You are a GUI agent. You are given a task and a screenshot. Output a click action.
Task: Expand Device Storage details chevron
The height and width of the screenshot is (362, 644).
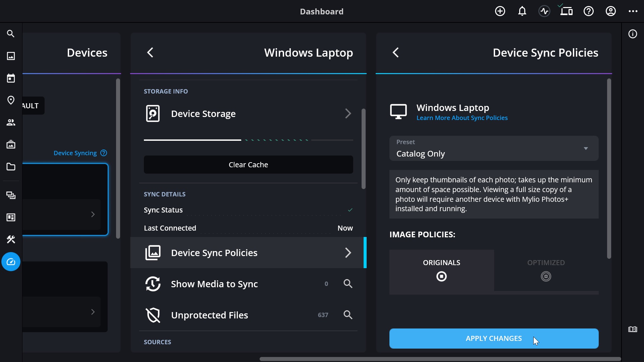tap(348, 114)
